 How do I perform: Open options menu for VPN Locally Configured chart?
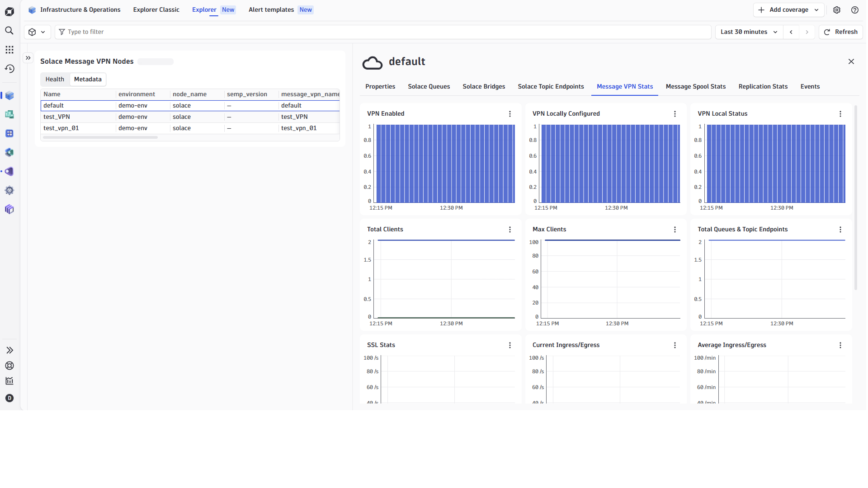(675, 114)
